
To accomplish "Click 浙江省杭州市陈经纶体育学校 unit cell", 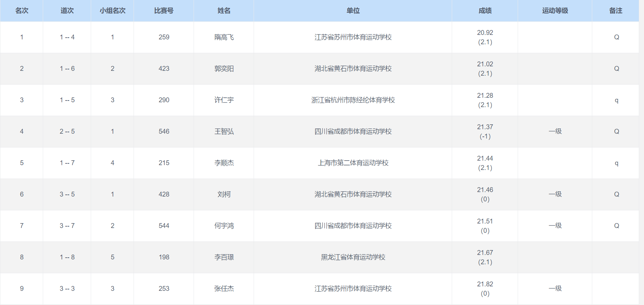I will 353,100.
